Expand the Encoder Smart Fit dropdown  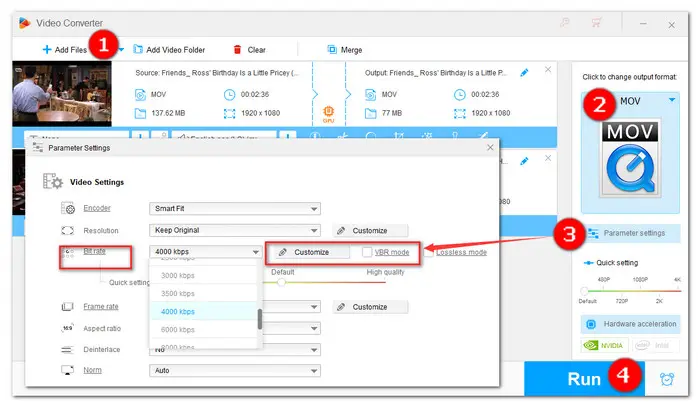click(234, 209)
